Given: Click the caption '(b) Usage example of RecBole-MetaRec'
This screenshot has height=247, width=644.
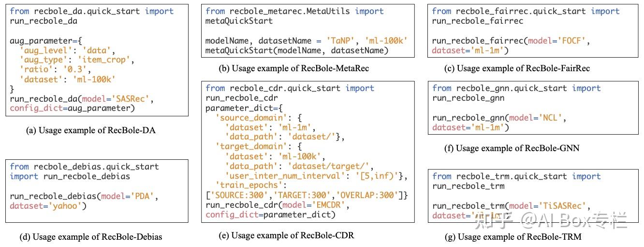Looking at the screenshot, I should (293, 68).
